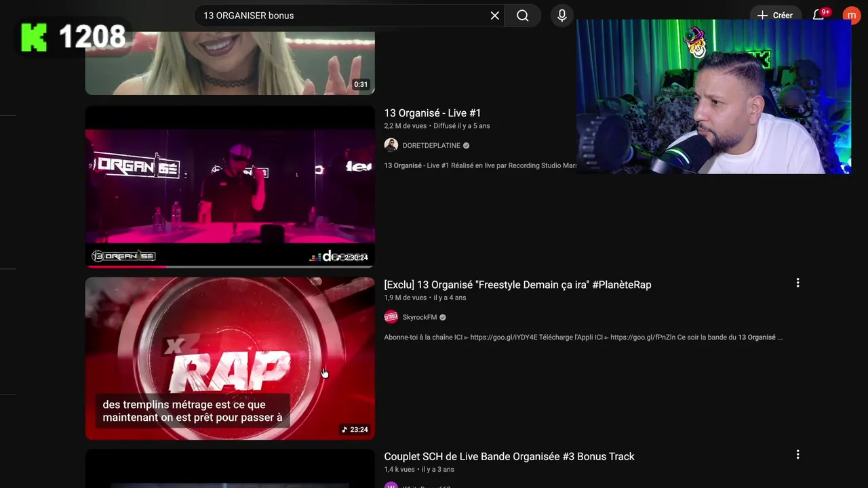Clear the search text with the X icon
868x488 pixels.
click(x=495, y=16)
